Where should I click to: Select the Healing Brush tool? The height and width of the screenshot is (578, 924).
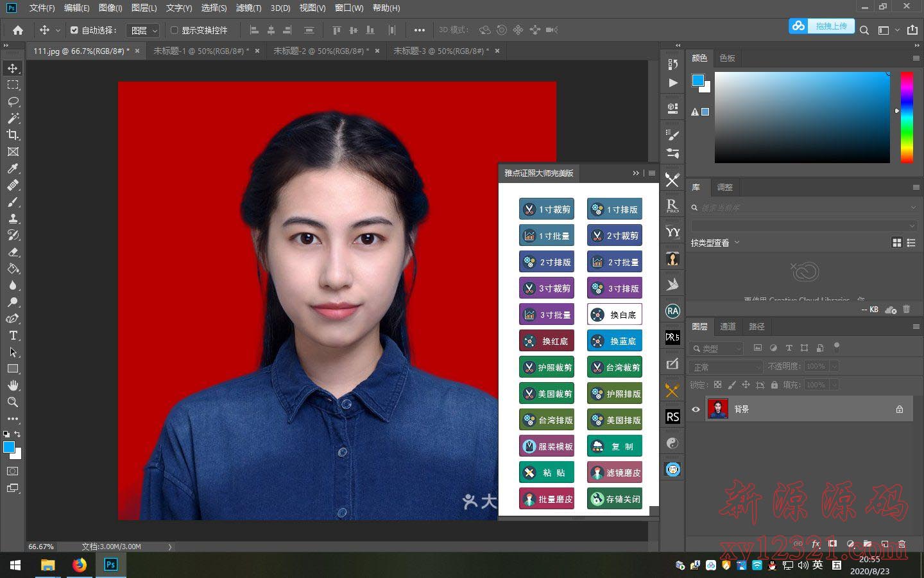click(13, 185)
